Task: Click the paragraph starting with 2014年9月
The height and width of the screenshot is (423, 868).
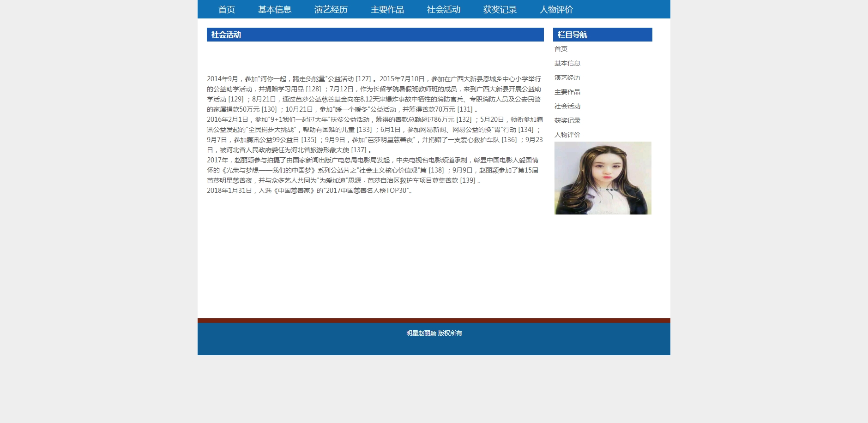Action: coord(374,94)
